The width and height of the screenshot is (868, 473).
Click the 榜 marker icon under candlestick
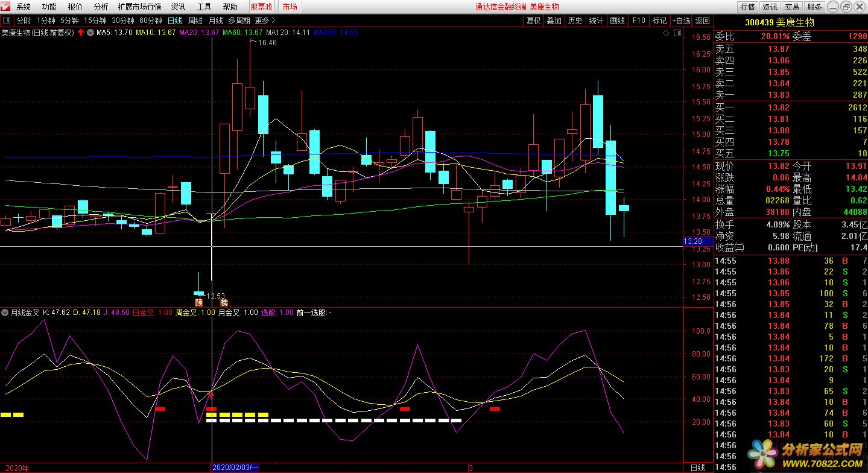point(224,302)
